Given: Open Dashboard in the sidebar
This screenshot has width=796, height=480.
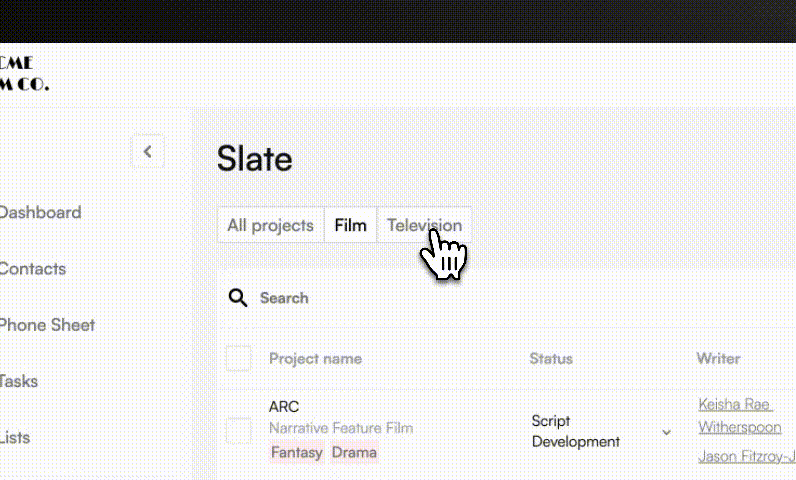Looking at the screenshot, I should point(41,212).
